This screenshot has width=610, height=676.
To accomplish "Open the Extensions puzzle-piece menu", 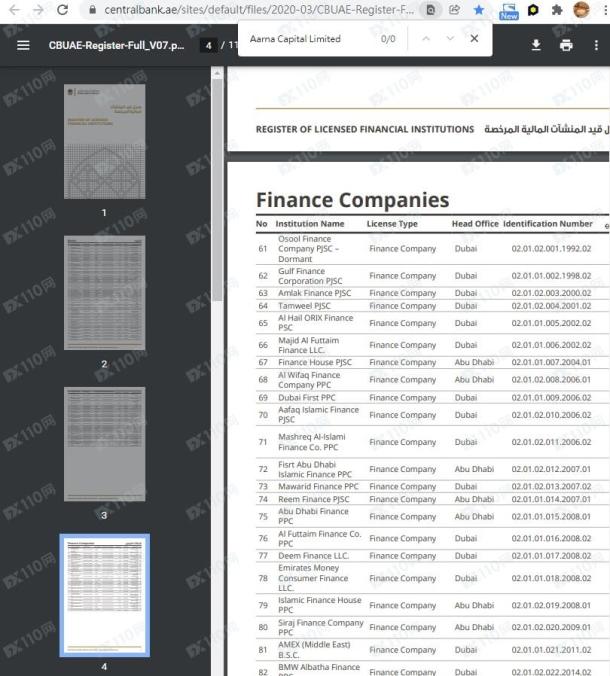I will [557, 10].
